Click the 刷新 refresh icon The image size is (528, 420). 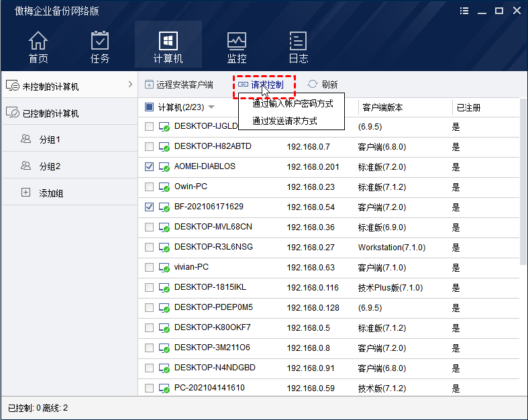point(313,85)
